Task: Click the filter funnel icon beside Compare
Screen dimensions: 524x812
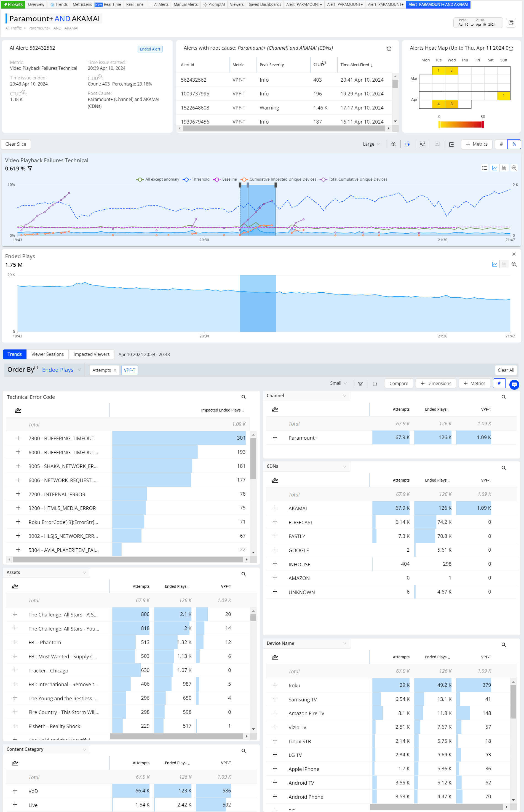Action: pyautogui.click(x=360, y=384)
